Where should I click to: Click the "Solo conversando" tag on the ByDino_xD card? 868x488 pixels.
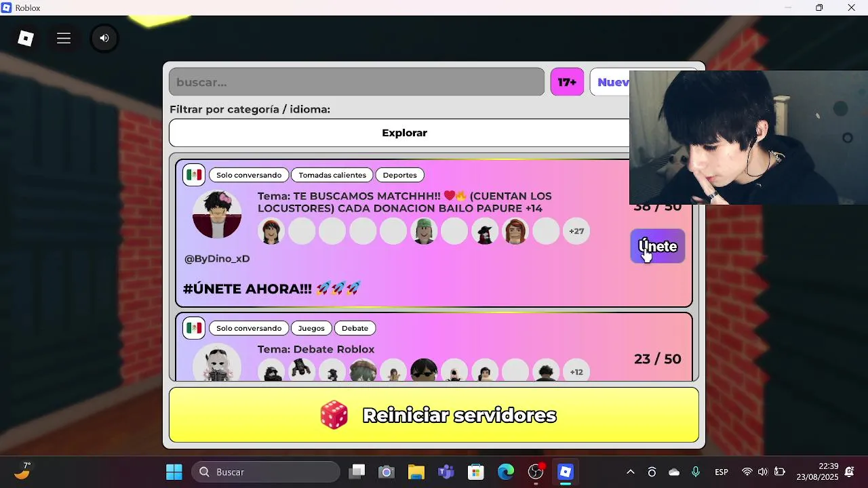249,175
